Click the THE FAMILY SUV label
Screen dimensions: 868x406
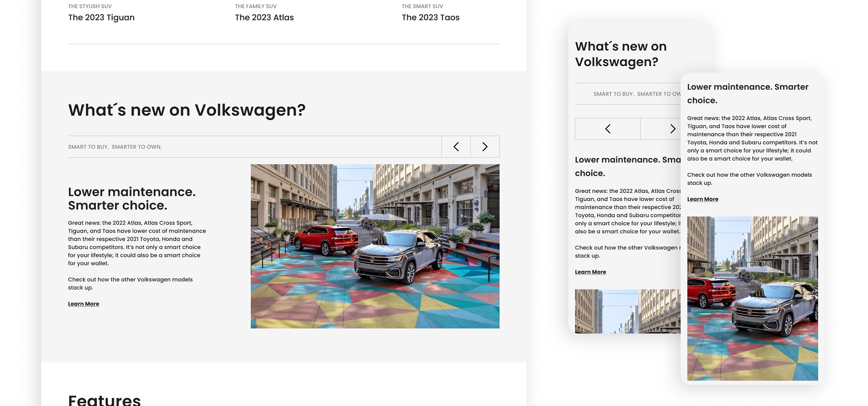pos(255,6)
